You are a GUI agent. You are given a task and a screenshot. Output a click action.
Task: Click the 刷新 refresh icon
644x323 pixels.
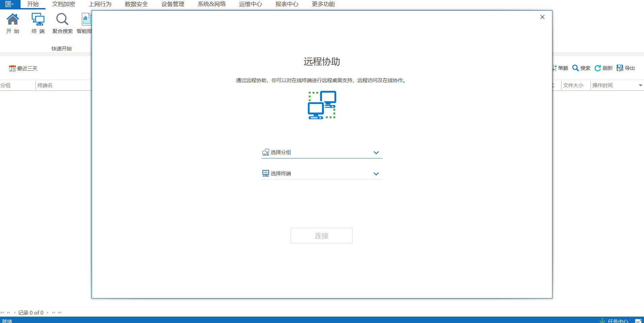click(x=598, y=68)
